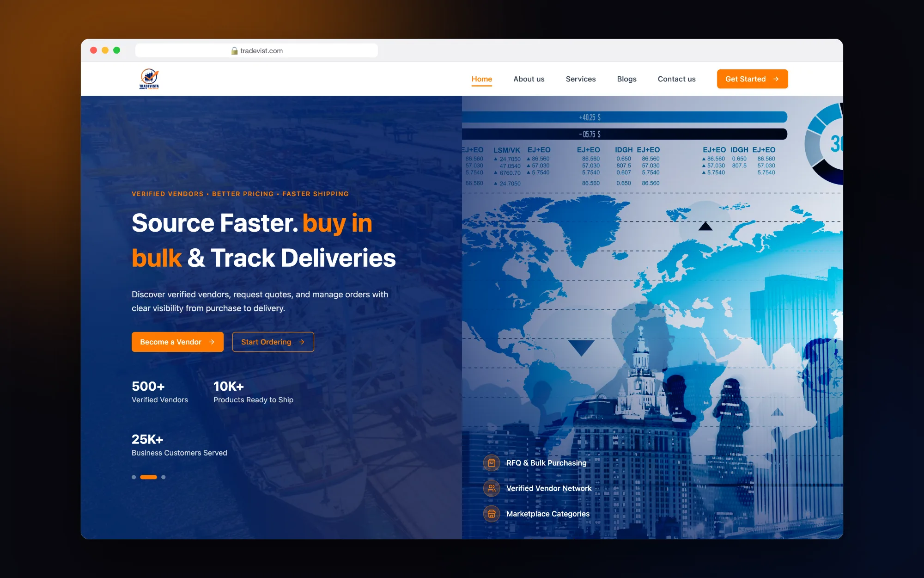Click the Source Faster hero headline
Screen dimensions: 924x578
point(264,240)
